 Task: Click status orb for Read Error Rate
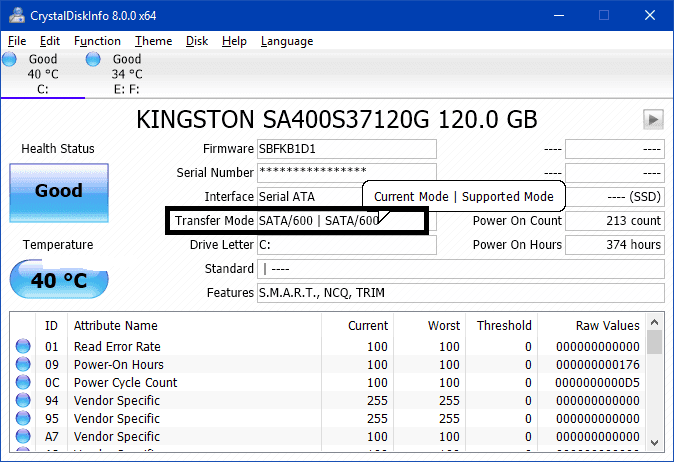[23, 346]
